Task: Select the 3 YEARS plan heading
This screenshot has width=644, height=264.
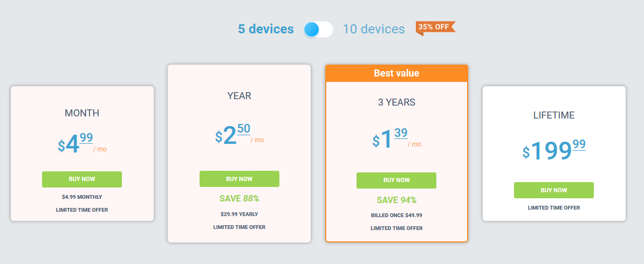Action: (x=396, y=102)
